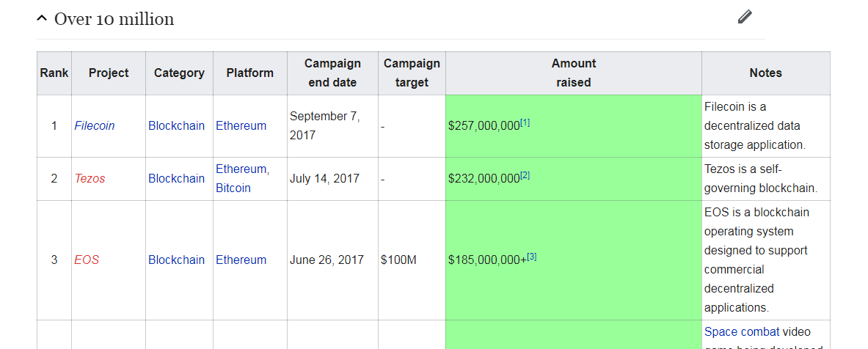Open the EOS project link
Viewport: 868px width, 349px height.
(87, 260)
